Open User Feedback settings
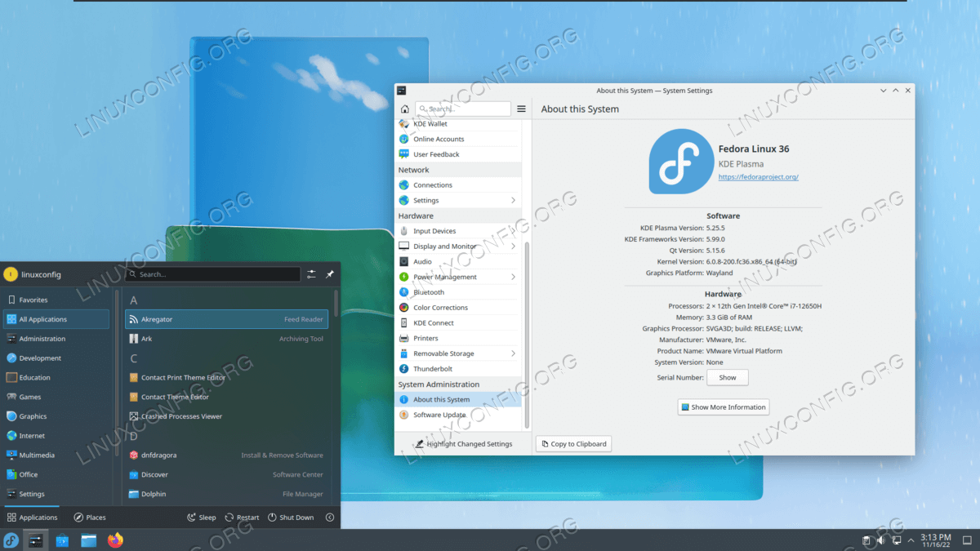The height and width of the screenshot is (551, 980). pyautogui.click(x=458, y=154)
